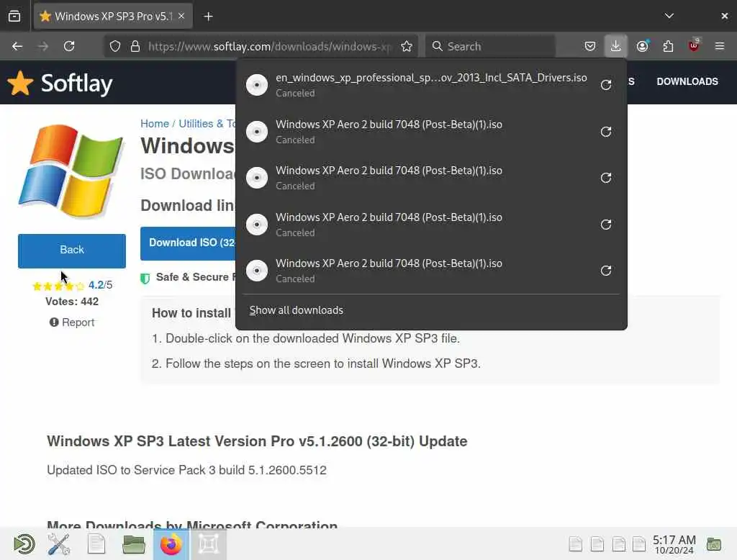737x560 pixels.
Task: Launch the wrench-and-screwdriver tools app
Action: click(59, 544)
